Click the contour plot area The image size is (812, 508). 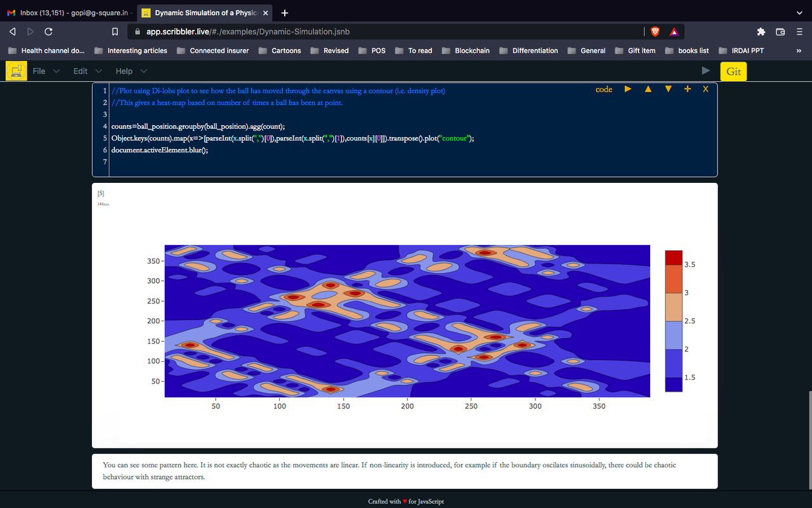pyautogui.click(x=407, y=321)
